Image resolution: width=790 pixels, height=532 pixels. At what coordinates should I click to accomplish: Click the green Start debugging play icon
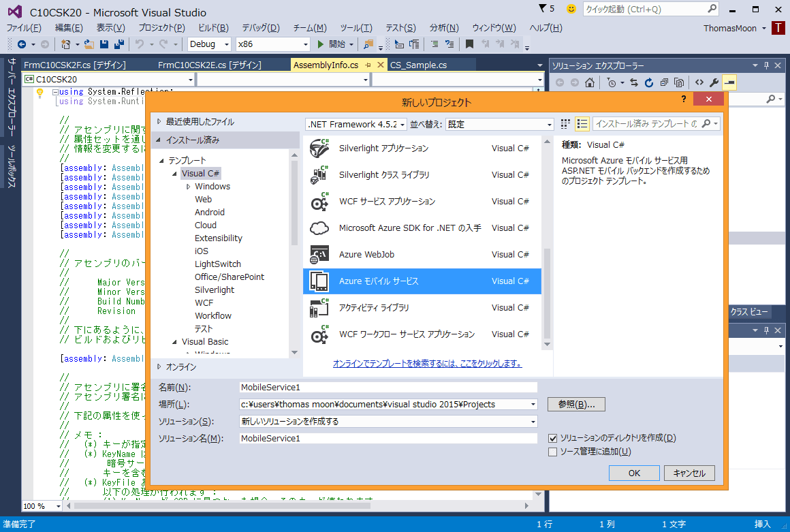[321, 44]
